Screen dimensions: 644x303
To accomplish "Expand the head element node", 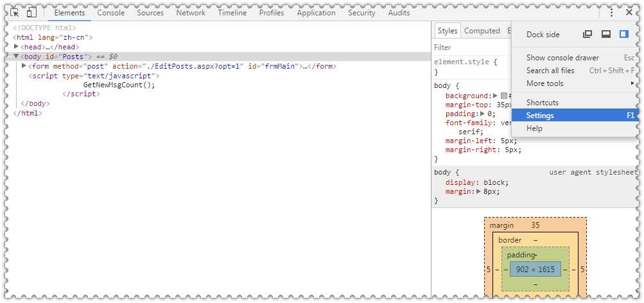I will click(x=17, y=46).
